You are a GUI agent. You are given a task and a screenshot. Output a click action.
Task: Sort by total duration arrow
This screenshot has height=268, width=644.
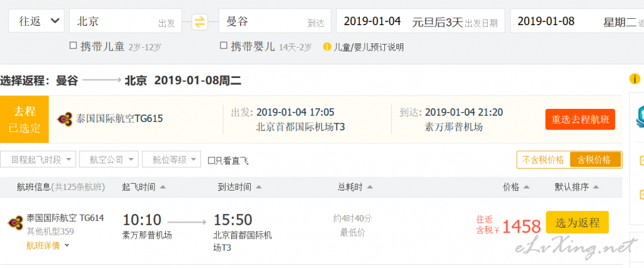click(370, 187)
